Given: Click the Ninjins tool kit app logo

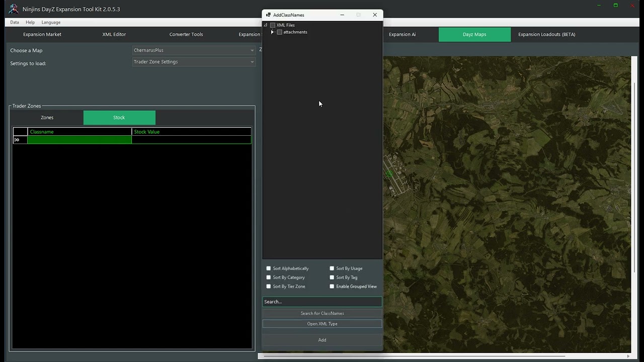Looking at the screenshot, I should [x=14, y=9].
